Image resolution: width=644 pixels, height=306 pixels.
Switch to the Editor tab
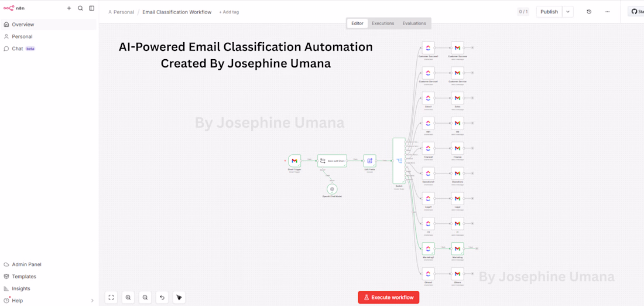tap(357, 23)
